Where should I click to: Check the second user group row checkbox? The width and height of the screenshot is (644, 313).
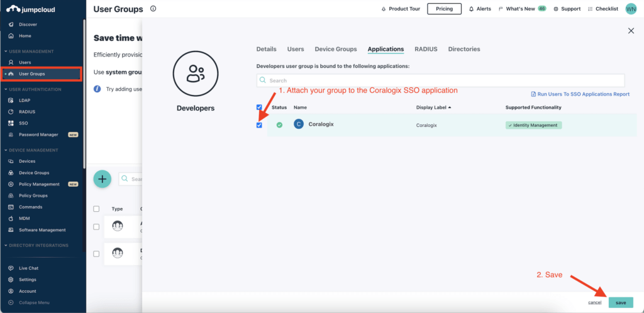(96, 254)
